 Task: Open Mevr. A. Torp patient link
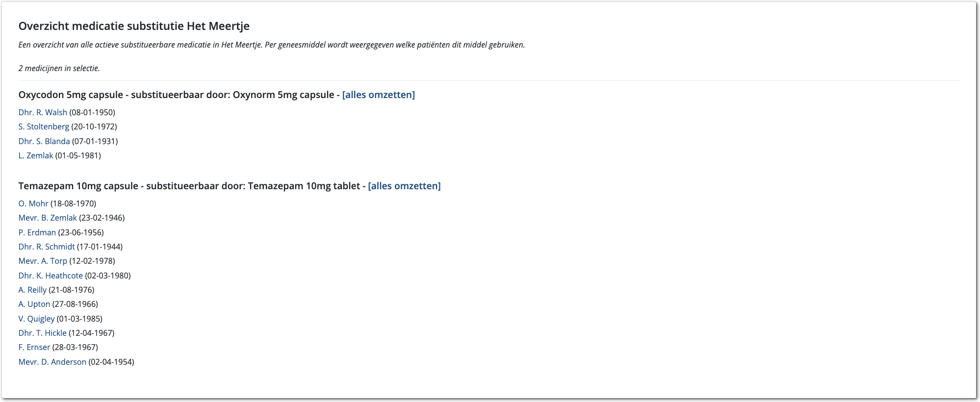tap(43, 261)
